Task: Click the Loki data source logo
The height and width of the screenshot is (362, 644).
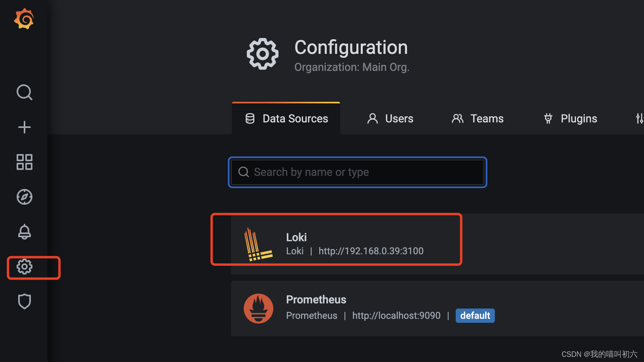Action: click(x=258, y=244)
